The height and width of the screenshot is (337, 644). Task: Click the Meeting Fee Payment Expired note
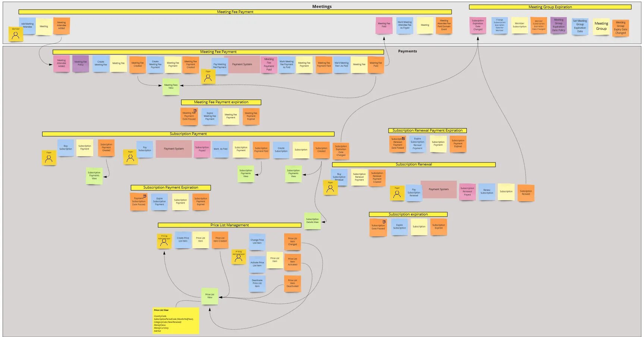pyautogui.click(x=251, y=116)
